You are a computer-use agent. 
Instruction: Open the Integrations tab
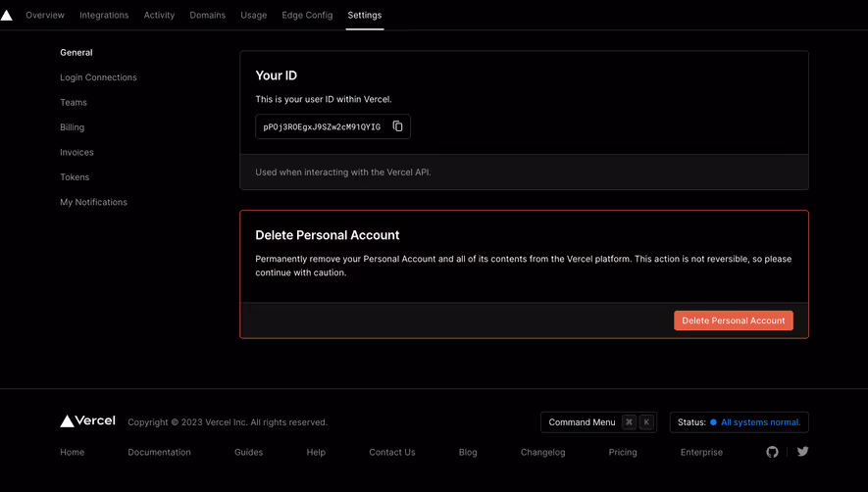tap(104, 15)
